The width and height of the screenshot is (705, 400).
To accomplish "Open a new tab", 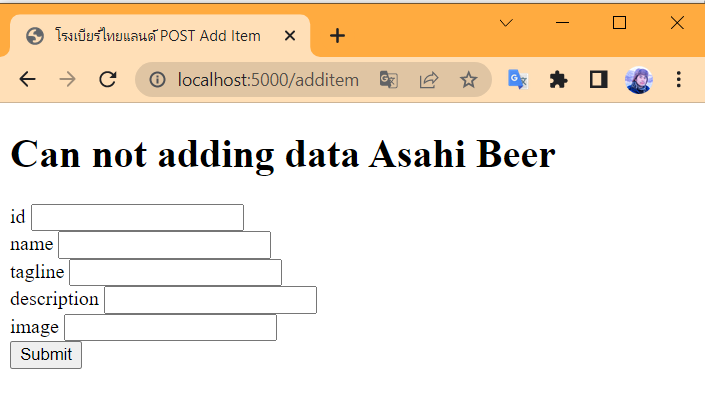I will coord(338,36).
